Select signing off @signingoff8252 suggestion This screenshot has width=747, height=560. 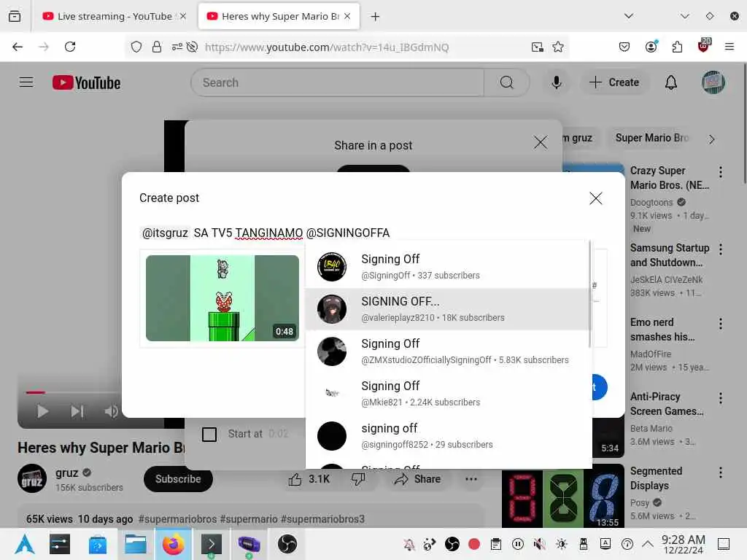point(447,436)
